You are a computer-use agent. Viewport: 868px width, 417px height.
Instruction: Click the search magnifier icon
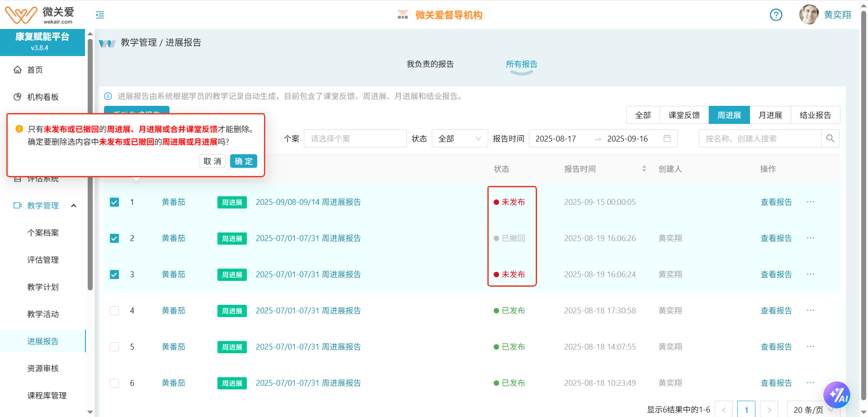[830, 138]
